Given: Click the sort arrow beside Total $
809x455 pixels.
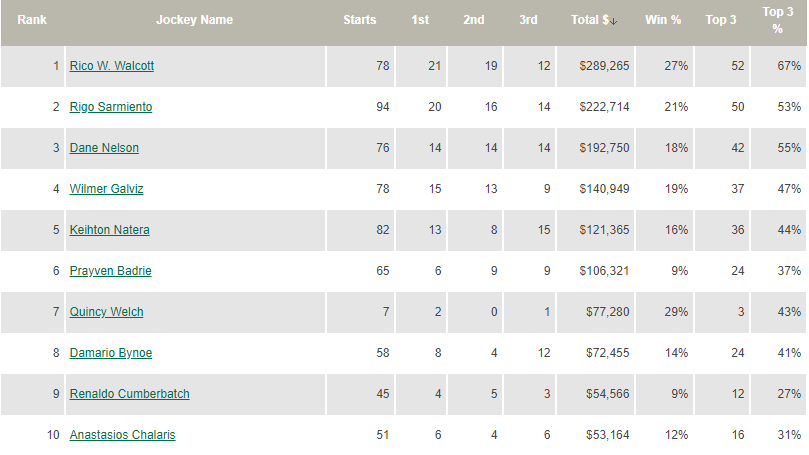Looking at the screenshot, I should click(613, 20).
